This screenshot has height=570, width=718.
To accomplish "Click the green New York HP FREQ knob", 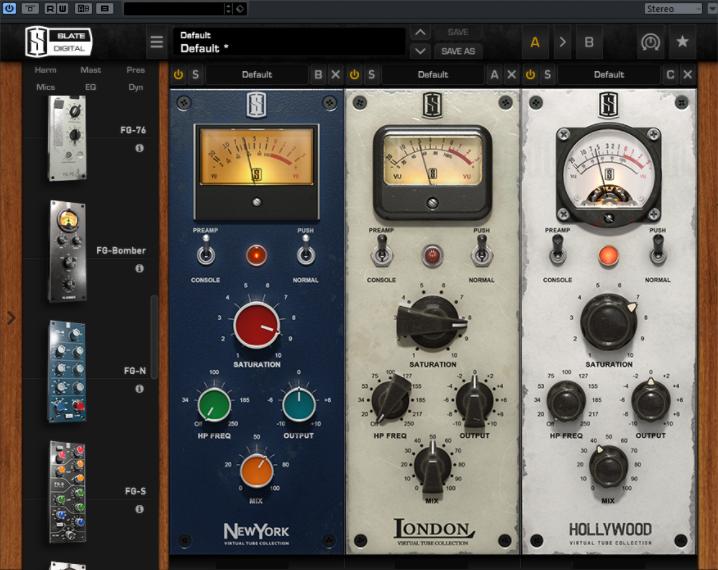I will pyautogui.click(x=214, y=405).
